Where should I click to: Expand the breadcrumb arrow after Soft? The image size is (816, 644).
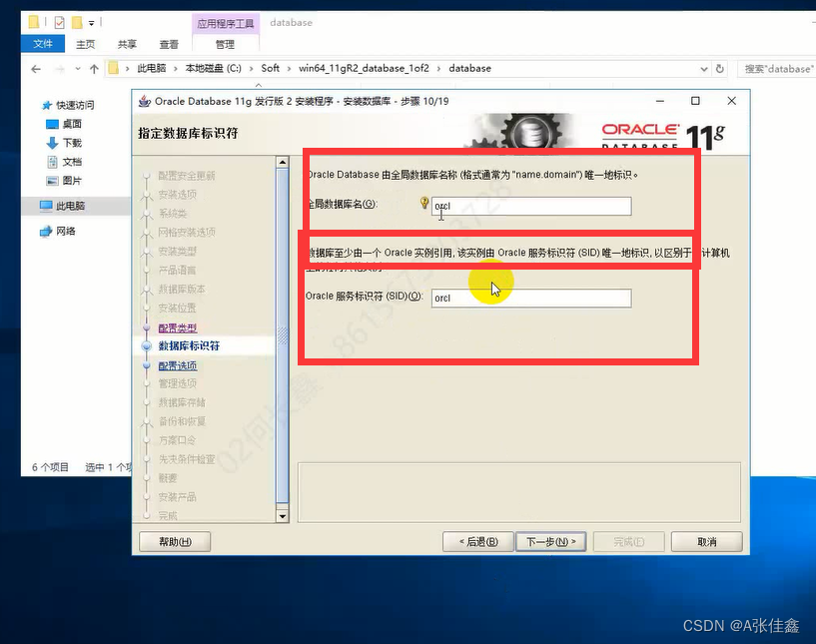[x=290, y=68]
